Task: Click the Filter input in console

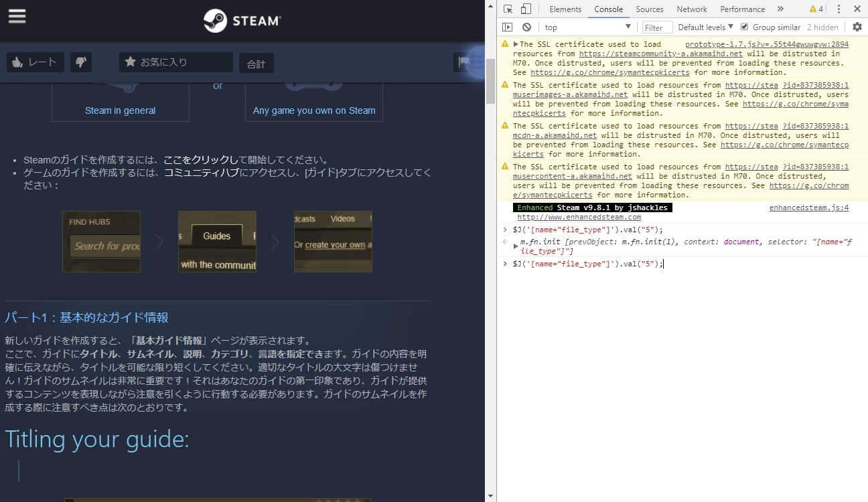Action: pos(657,27)
